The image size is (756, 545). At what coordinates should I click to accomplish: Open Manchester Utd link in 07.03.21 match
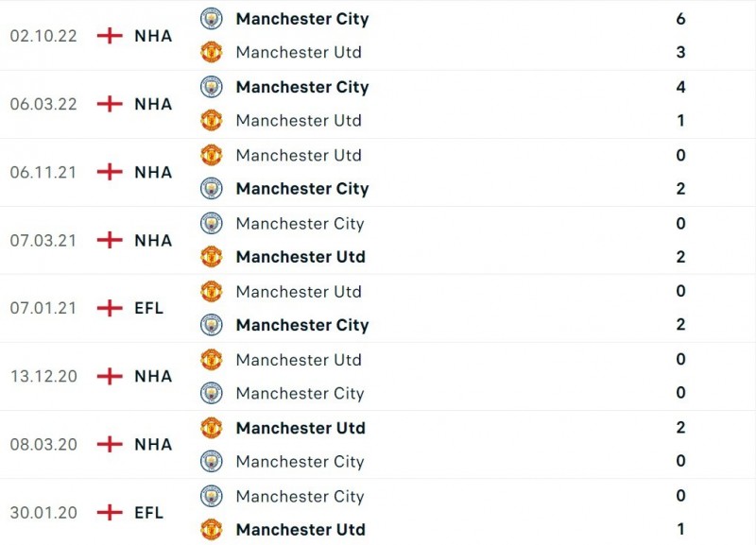(300, 257)
